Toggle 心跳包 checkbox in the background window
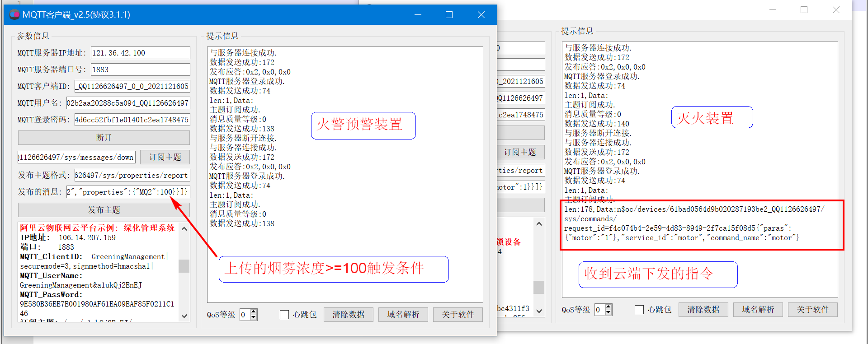Image resolution: width=868 pixels, height=344 pixels. (x=639, y=310)
